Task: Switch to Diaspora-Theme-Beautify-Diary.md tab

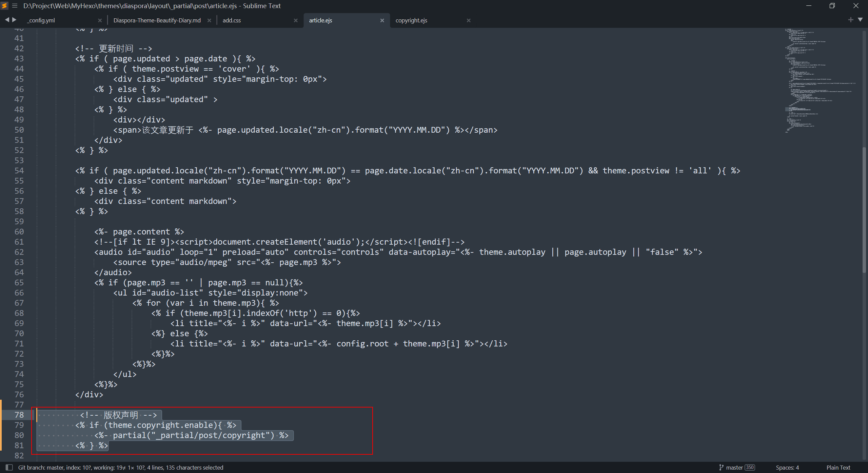Action: point(157,20)
